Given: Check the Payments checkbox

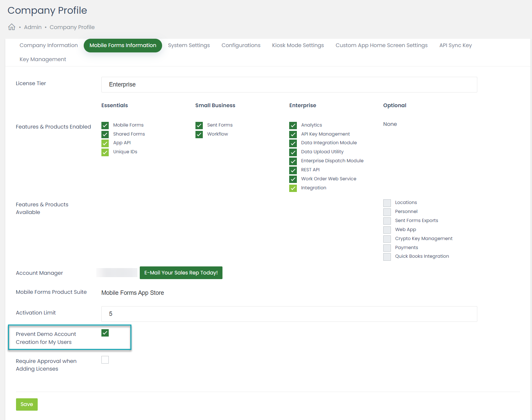Looking at the screenshot, I should (387, 248).
